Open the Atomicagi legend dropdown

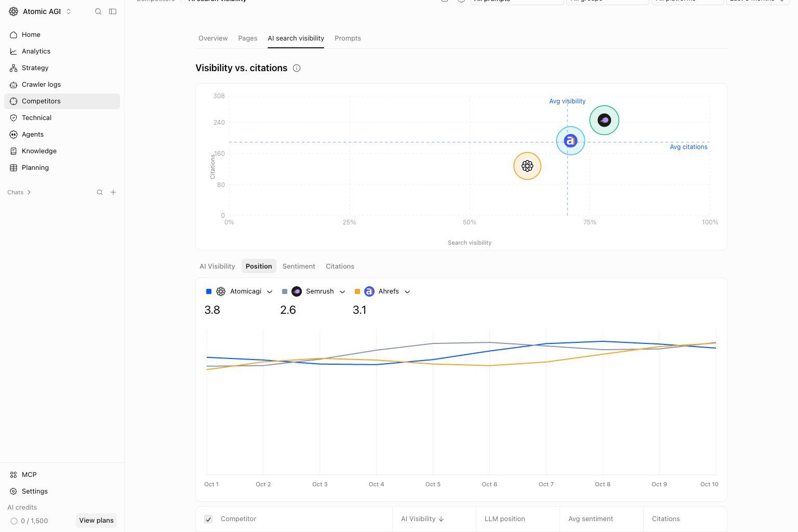click(x=270, y=292)
